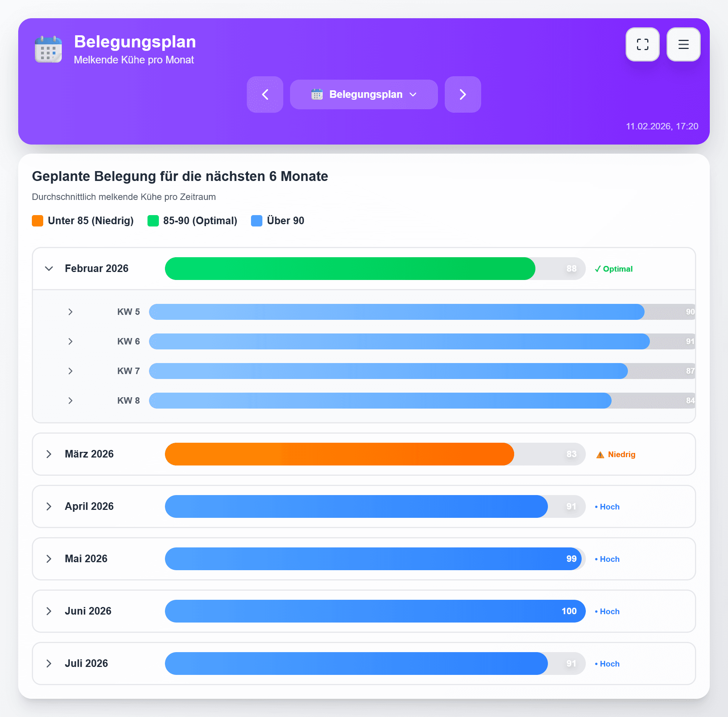Open the hamburger menu icon
The height and width of the screenshot is (717, 728).
click(683, 44)
